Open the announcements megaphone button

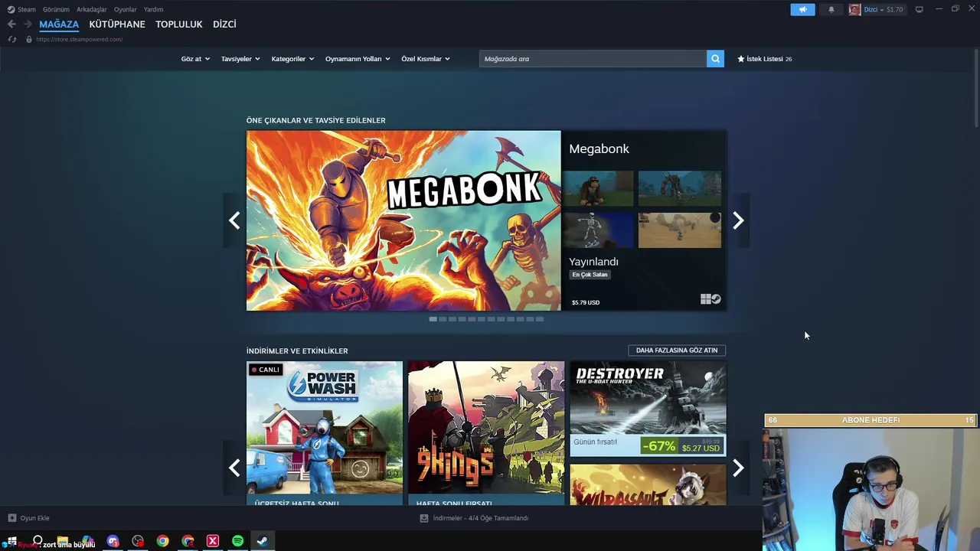point(802,9)
